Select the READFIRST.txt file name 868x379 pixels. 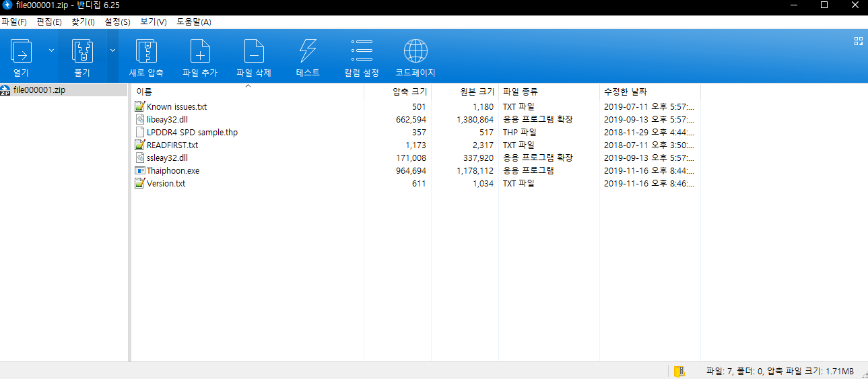pyautogui.click(x=172, y=145)
